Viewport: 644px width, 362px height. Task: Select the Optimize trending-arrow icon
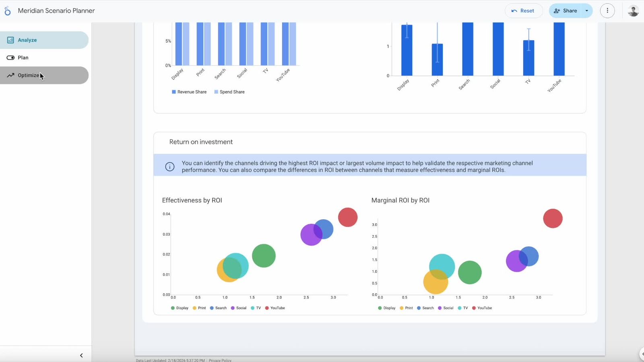pyautogui.click(x=10, y=75)
